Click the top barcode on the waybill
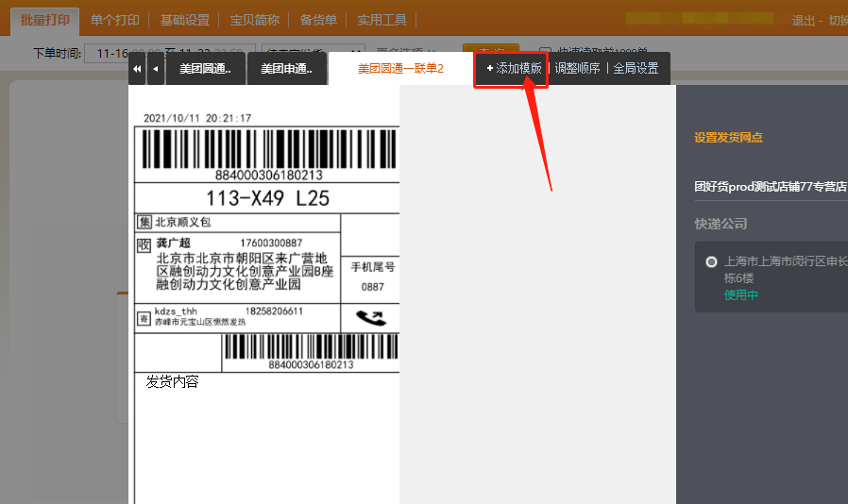Image resolution: width=848 pixels, height=504 pixels. coord(269,149)
